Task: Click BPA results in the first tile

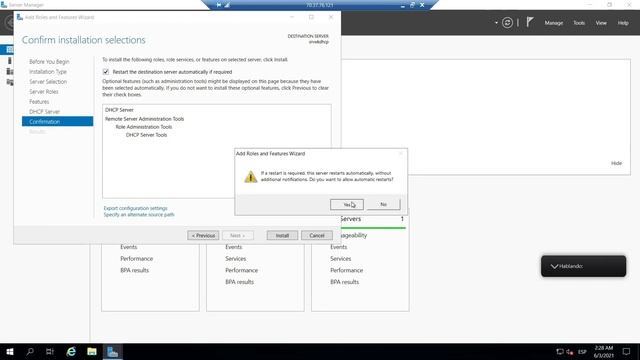Action: (x=134, y=270)
